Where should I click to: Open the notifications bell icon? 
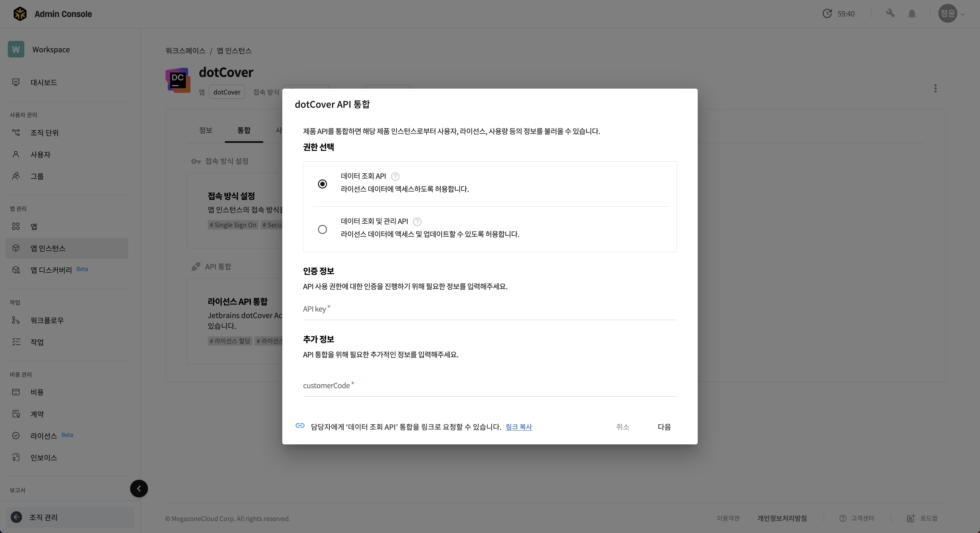(912, 14)
